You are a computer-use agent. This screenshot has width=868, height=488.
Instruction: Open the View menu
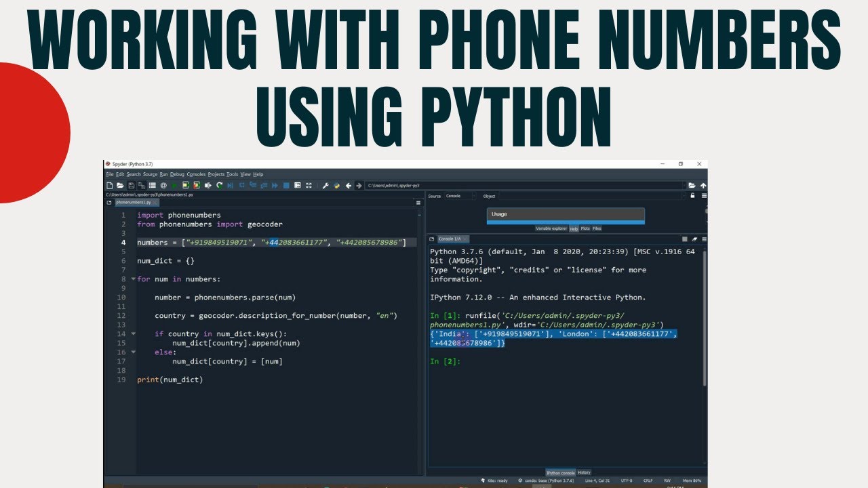point(245,174)
